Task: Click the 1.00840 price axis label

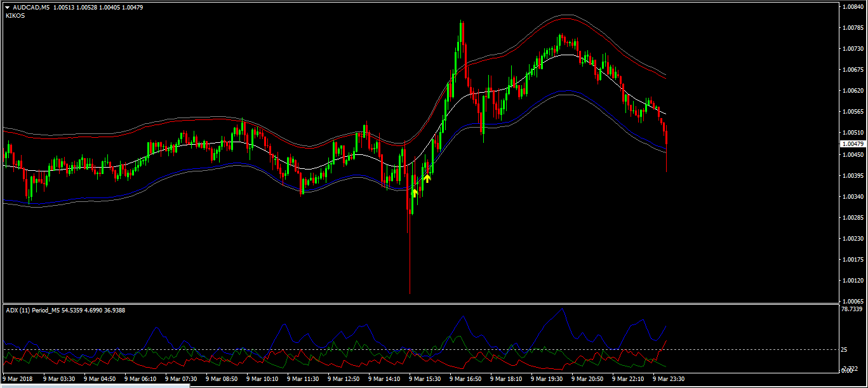Action: coord(851,7)
